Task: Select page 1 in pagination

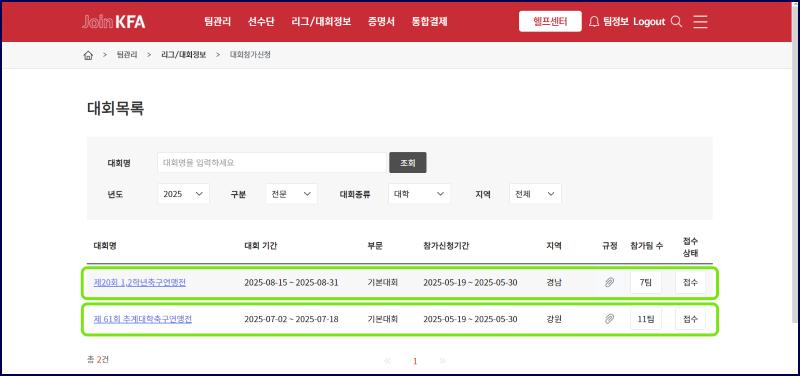Action: point(415,361)
